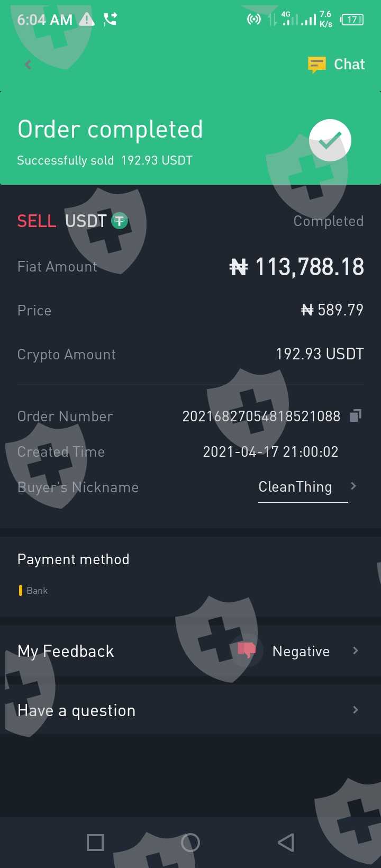The height and width of the screenshot is (868, 381).
Task: Expand buyer profile chevron beside CleanThing
Action: point(353,486)
